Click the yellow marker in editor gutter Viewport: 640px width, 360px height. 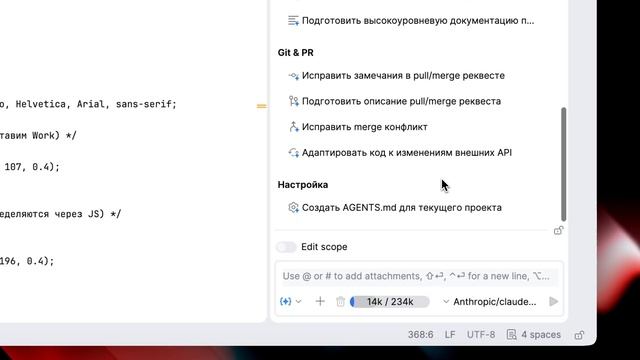(x=261, y=107)
